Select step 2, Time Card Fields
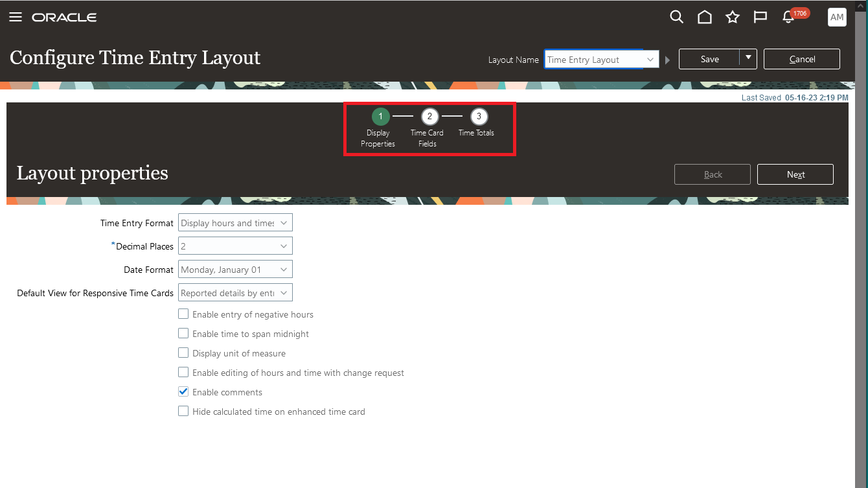The width and height of the screenshot is (868, 488). pos(429,117)
